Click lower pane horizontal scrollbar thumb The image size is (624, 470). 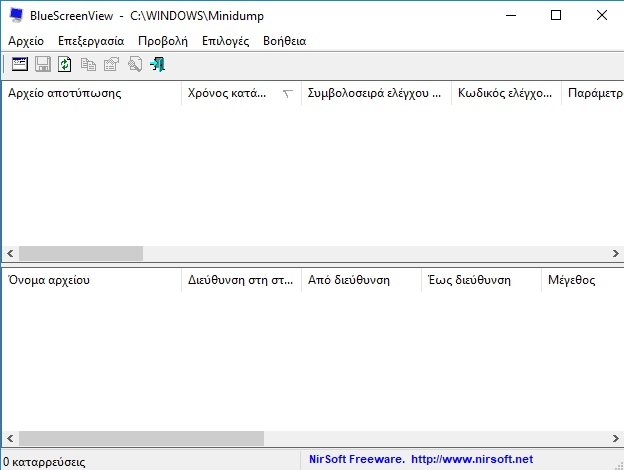[141, 439]
